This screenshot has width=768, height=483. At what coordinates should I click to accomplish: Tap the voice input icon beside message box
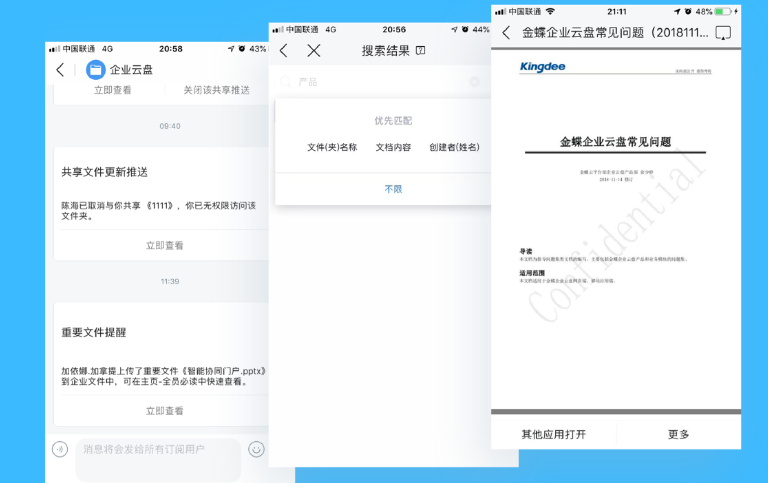(x=60, y=449)
